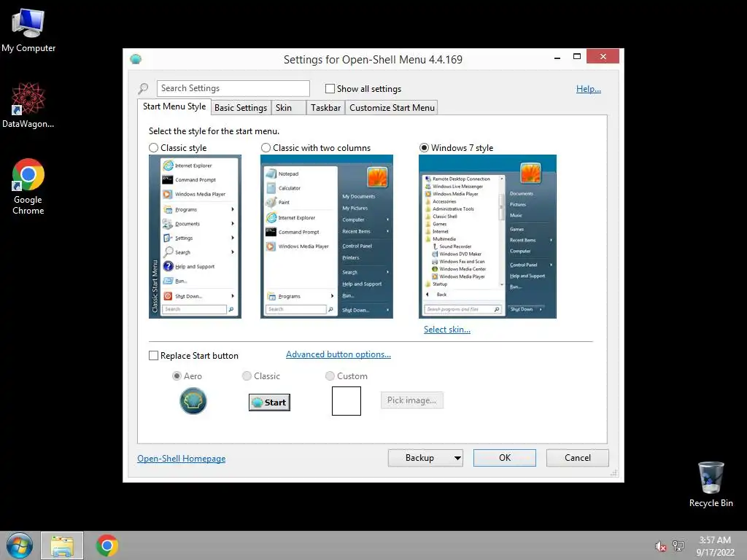
Task: Minimize the Open-Shell settings window
Action: [x=557, y=58]
